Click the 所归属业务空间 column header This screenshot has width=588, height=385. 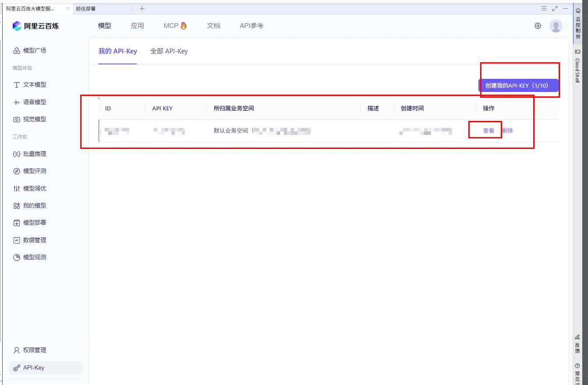234,108
